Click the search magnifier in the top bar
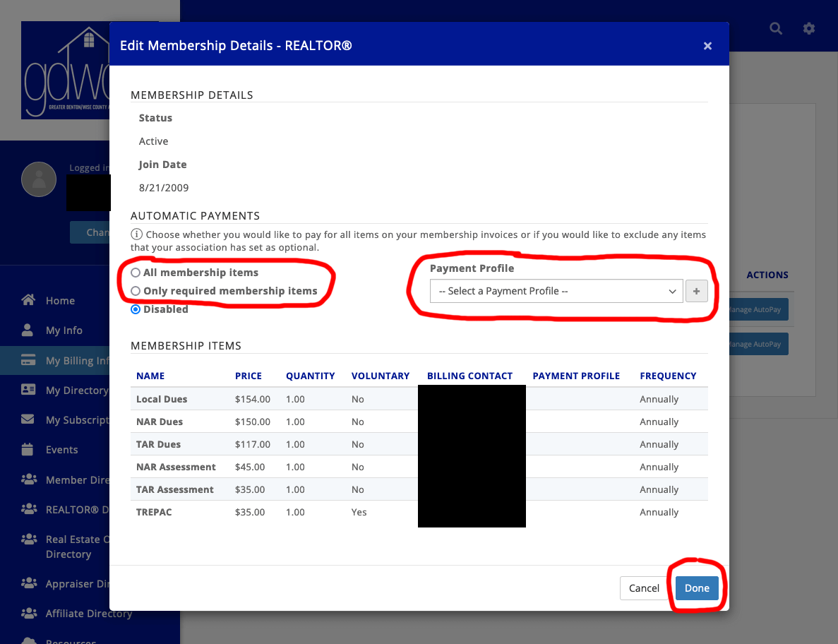 (775, 28)
